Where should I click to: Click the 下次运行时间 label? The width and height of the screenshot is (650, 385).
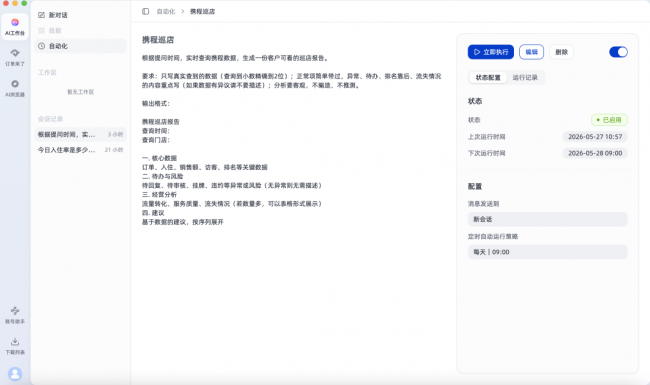click(x=487, y=153)
